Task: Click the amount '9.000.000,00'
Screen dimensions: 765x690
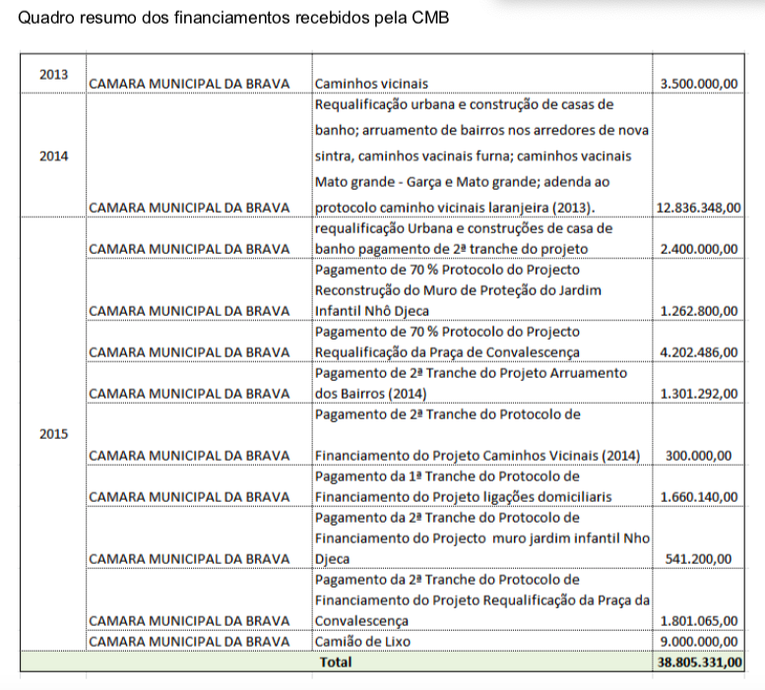Action: (699, 642)
